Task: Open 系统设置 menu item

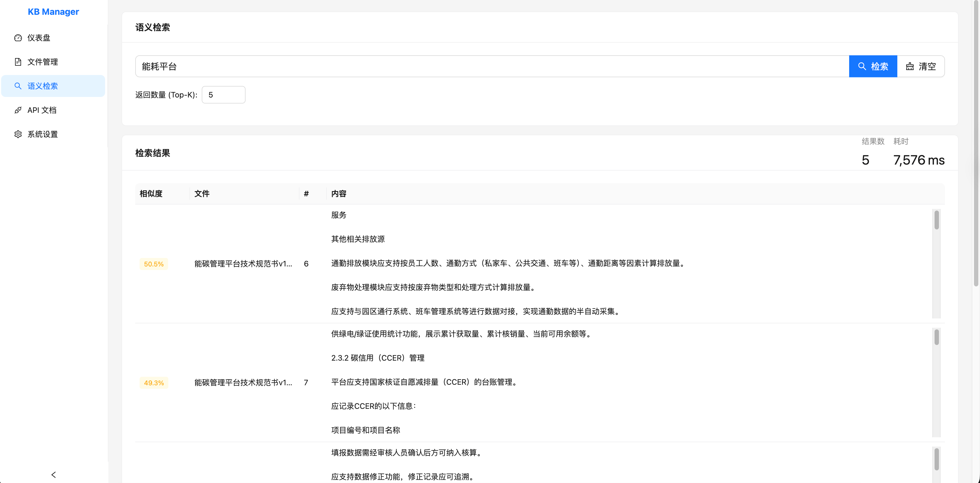Action: pyautogui.click(x=53, y=134)
